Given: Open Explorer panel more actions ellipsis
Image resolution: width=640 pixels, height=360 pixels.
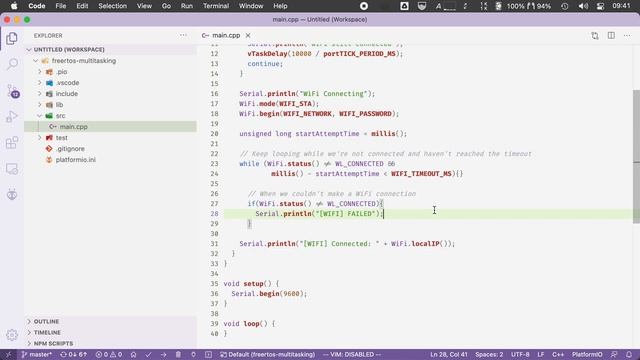Looking at the screenshot, I should 183,36.
